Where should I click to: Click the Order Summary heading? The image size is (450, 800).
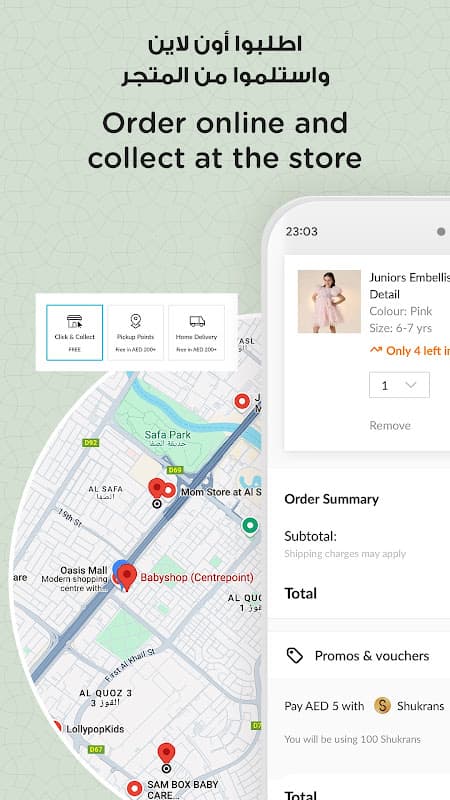pyautogui.click(x=331, y=499)
